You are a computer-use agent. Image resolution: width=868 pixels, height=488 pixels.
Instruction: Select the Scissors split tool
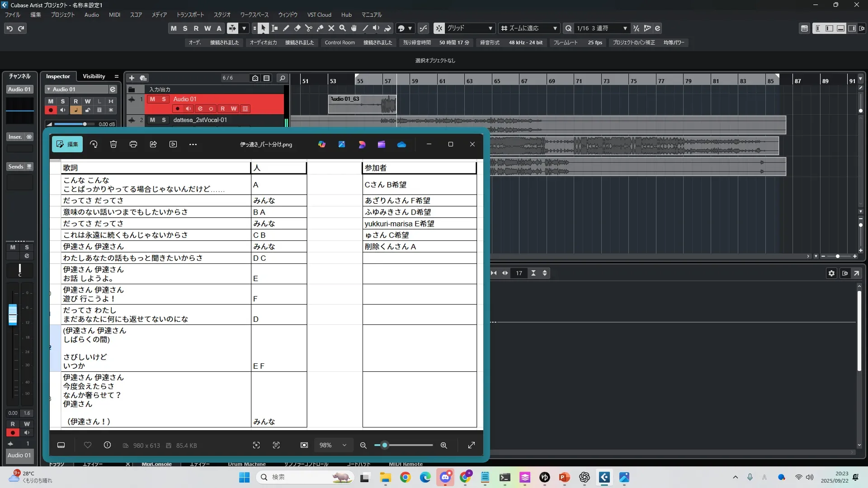coord(309,28)
